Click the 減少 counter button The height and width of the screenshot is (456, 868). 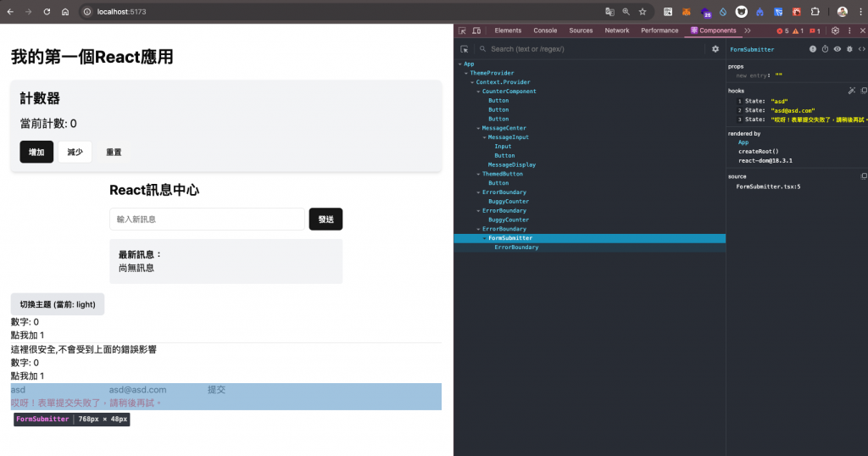tap(75, 152)
